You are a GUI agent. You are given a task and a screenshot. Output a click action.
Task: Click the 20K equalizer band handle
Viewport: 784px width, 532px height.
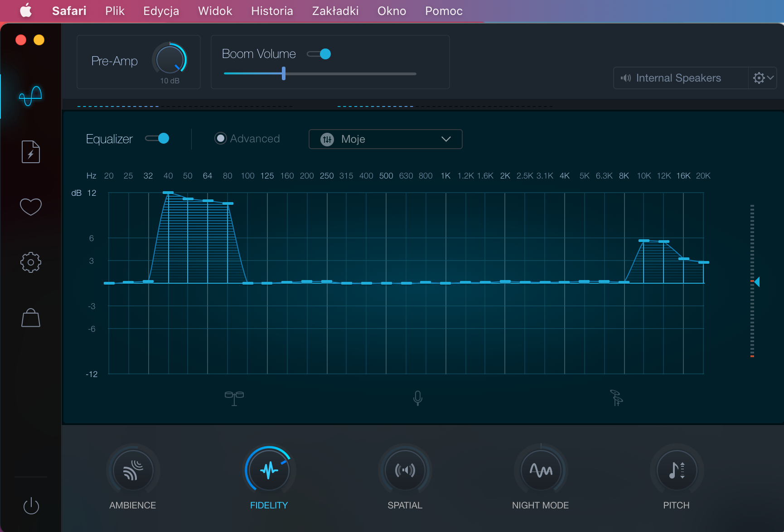(x=704, y=262)
